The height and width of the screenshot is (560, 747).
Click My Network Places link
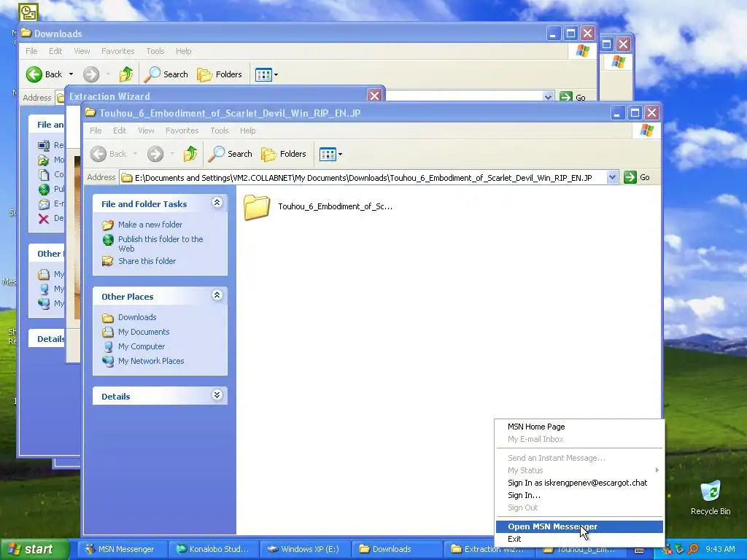pyautogui.click(x=151, y=361)
